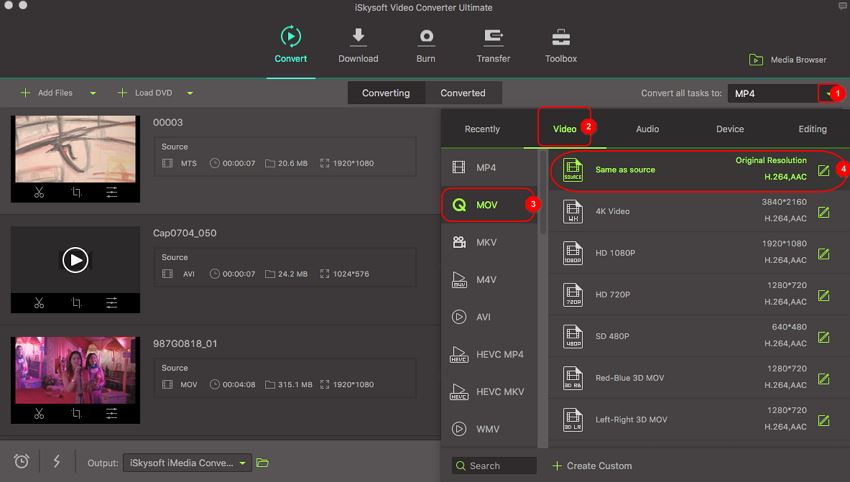Click the crop icon under Cap0704_050
The height and width of the screenshot is (482, 850).
click(76, 303)
